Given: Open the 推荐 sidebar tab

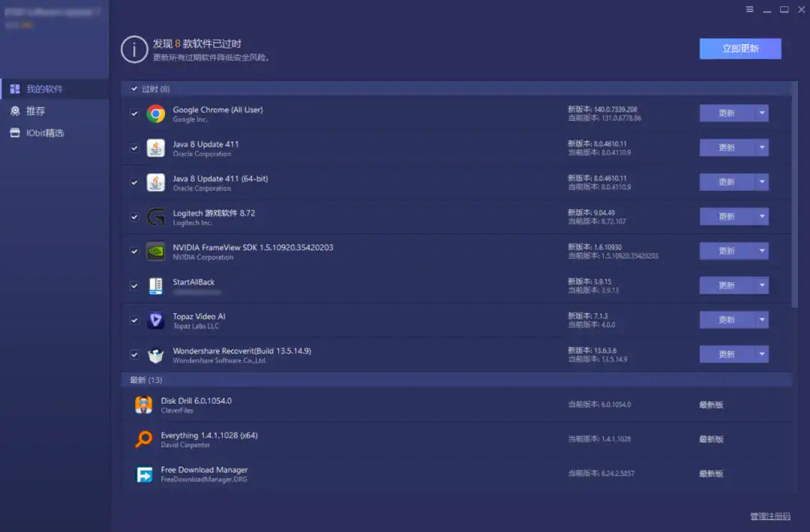Looking at the screenshot, I should click(x=55, y=111).
